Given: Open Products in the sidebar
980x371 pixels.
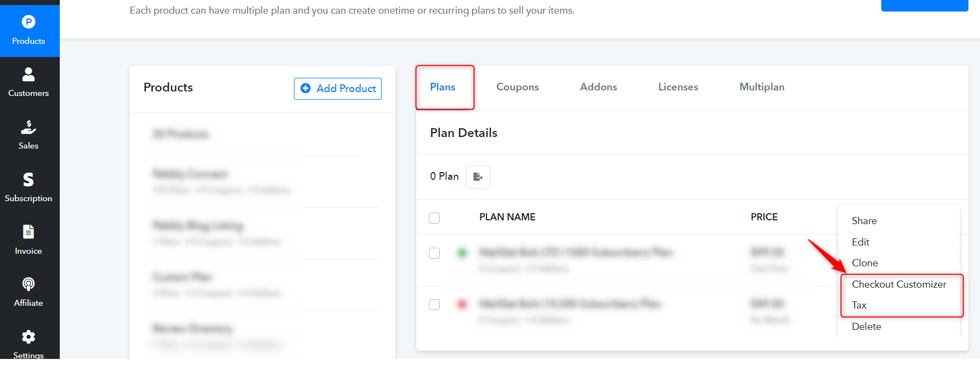Looking at the screenshot, I should point(29,31).
